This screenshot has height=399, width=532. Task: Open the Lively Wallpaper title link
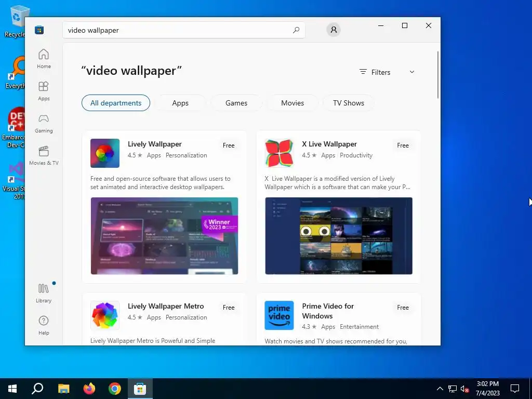(155, 144)
